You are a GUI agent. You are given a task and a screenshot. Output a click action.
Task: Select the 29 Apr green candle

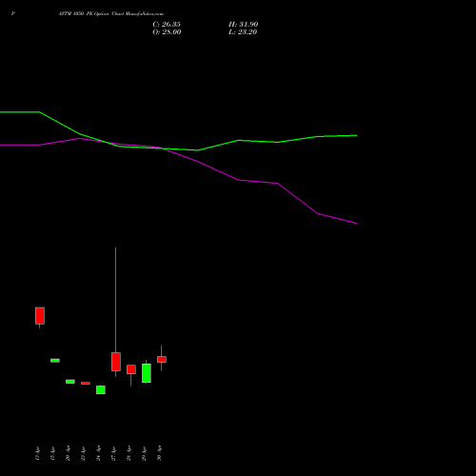(147, 373)
